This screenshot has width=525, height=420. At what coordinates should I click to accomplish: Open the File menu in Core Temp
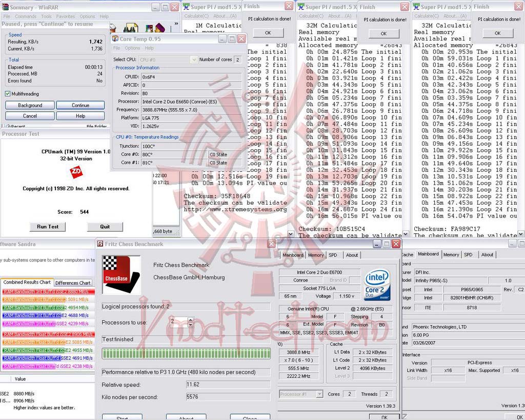[116, 48]
